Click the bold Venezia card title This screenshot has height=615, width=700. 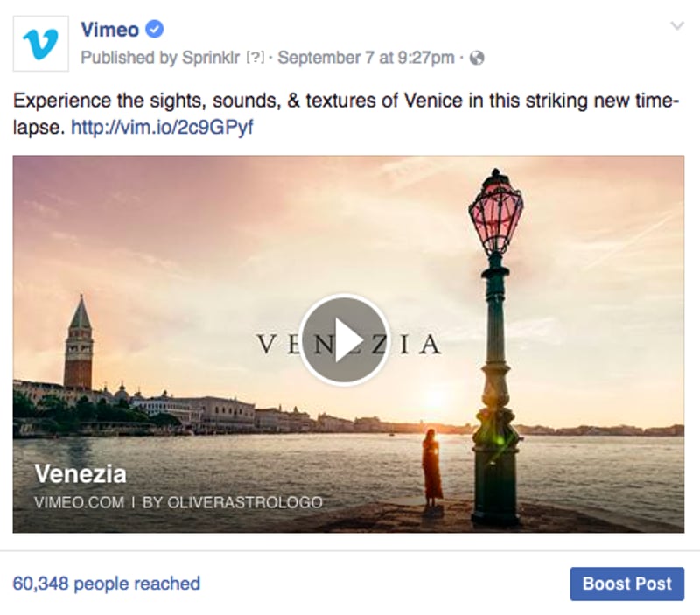80,475
